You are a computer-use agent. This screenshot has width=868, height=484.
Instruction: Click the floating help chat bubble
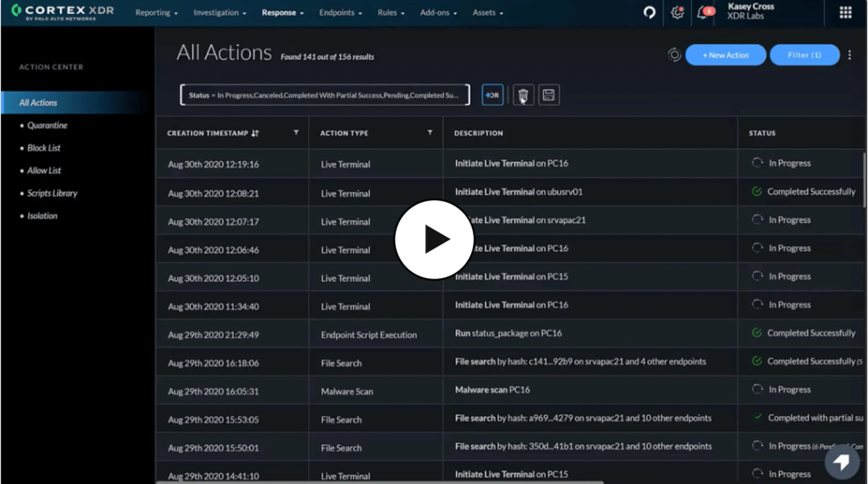coord(841,462)
